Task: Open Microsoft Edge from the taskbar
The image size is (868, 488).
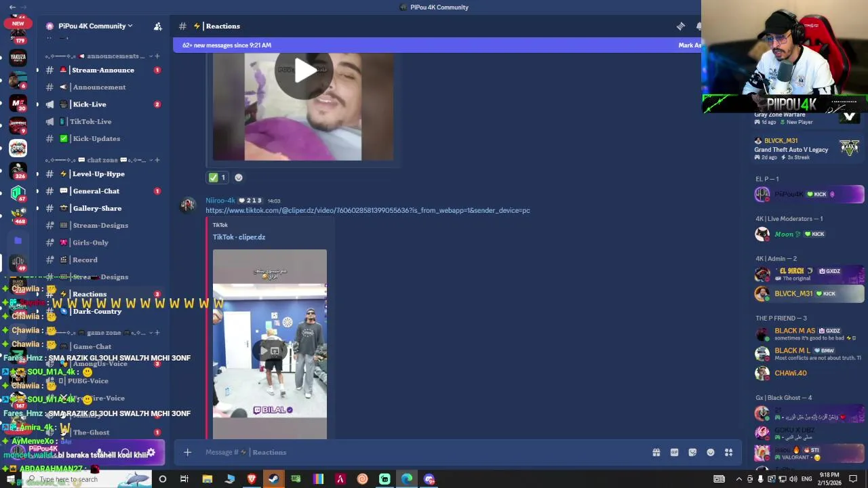Action: point(407,479)
